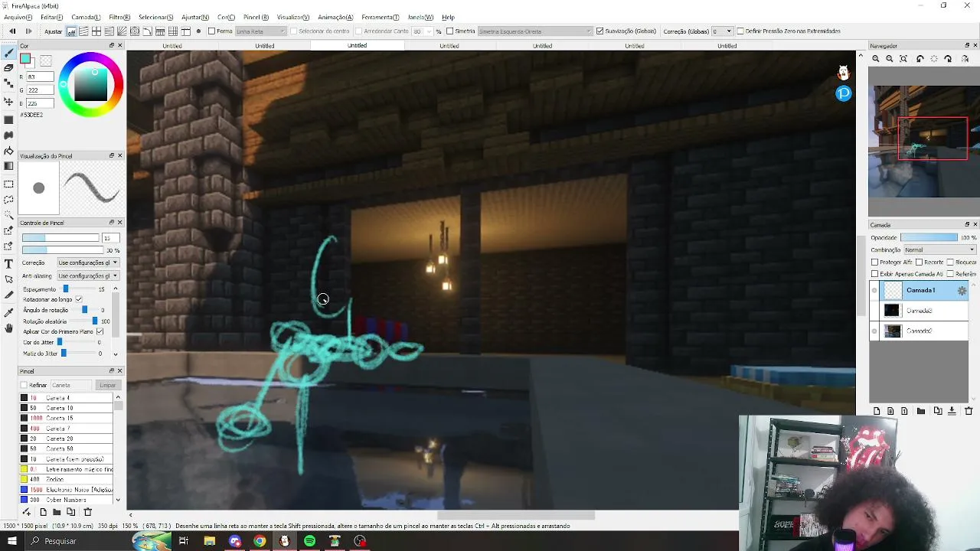
Task: Create a new layer folder
Action: coord(921,411)
